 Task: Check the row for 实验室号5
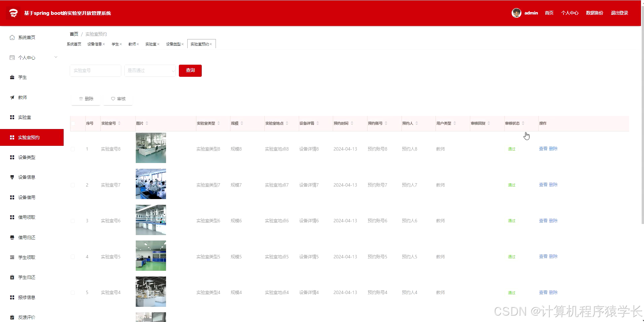73,257
